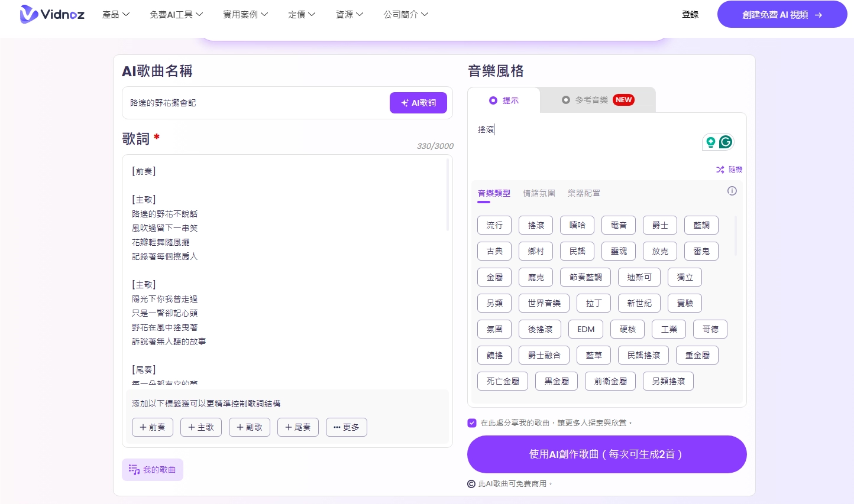
Task: Uncheck the share my song checkbox
Action: 472,423
